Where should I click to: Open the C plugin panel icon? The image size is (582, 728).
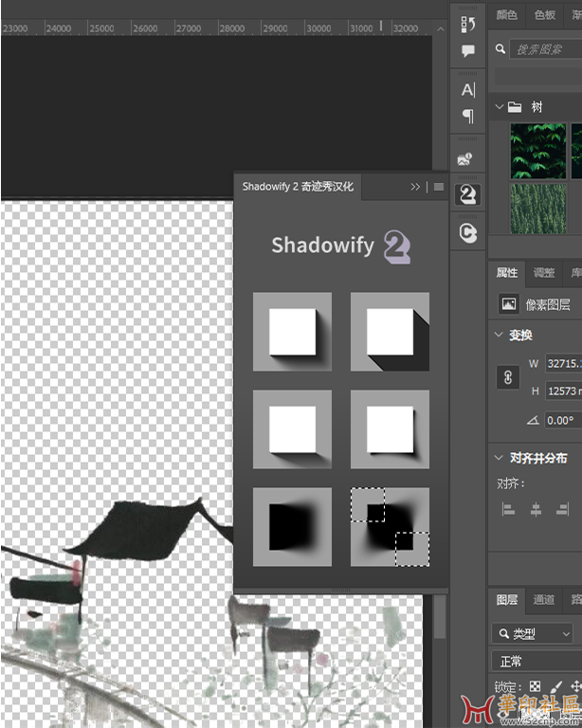(468, 233)
